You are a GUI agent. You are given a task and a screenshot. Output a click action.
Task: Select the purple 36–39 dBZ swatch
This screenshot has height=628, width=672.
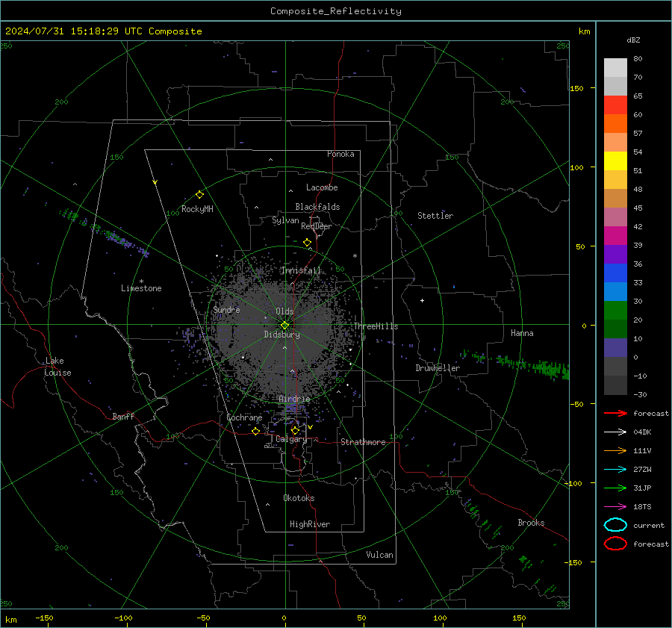click(615, 255)
